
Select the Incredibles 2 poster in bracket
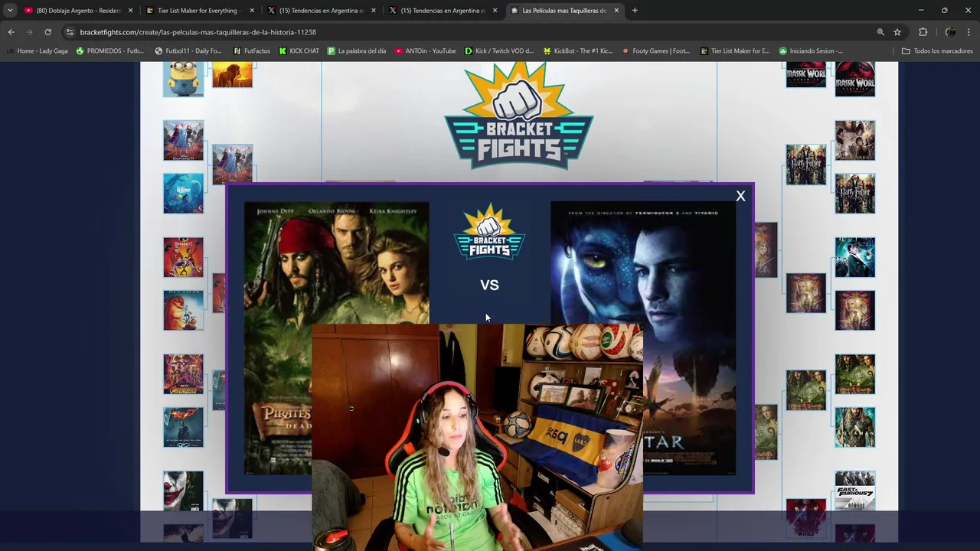coord(183,257)
